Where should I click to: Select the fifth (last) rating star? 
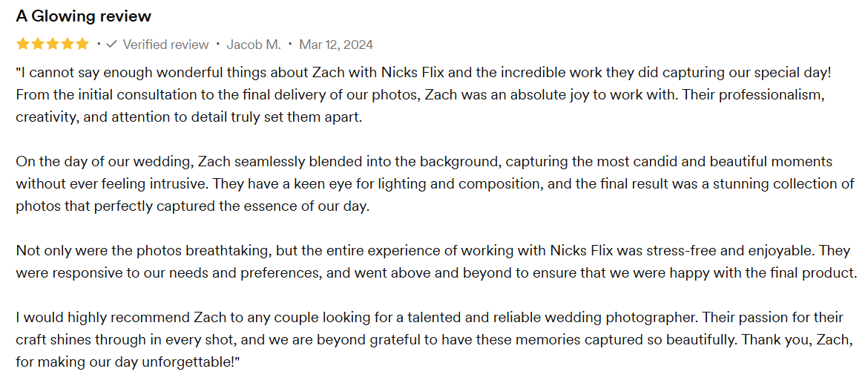[82, 44]
